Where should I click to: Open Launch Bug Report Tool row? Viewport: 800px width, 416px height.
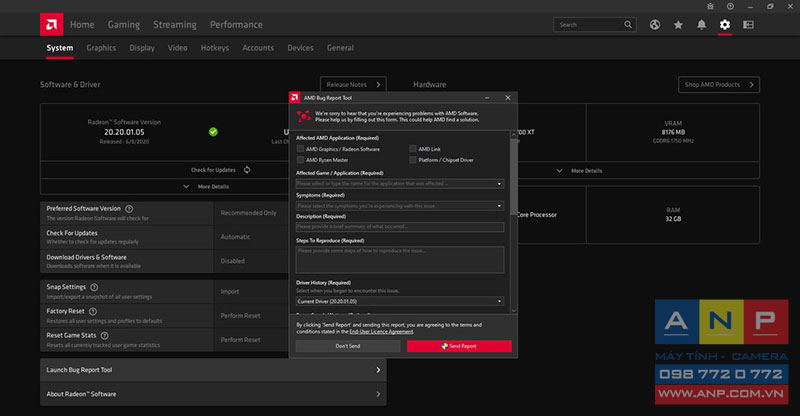pos(213,370)
